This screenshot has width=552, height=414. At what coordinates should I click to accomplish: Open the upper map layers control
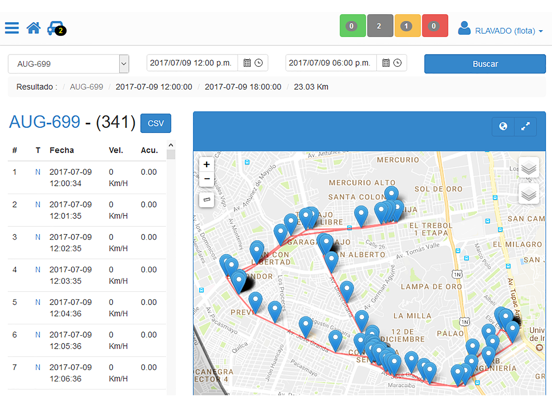(529, 168)
